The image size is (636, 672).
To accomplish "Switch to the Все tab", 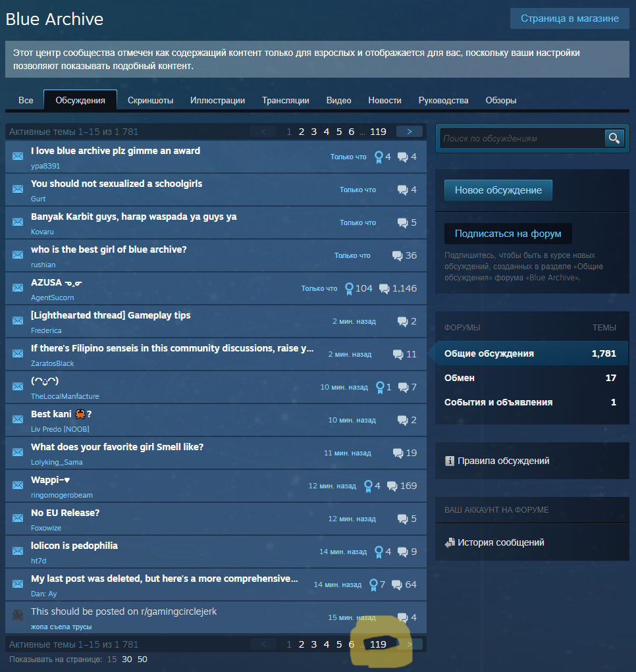I will (x=26, y=100).
